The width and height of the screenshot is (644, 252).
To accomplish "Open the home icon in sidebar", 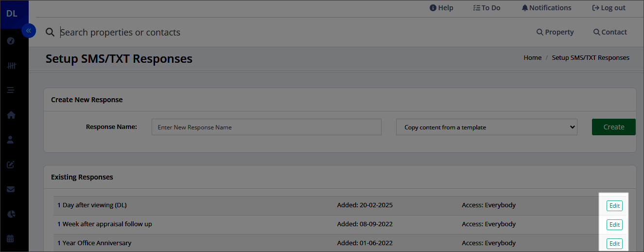I will [x=11, y=115].
